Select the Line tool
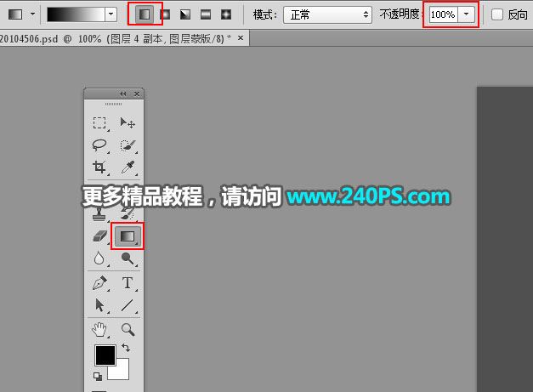 pos(128,305)
